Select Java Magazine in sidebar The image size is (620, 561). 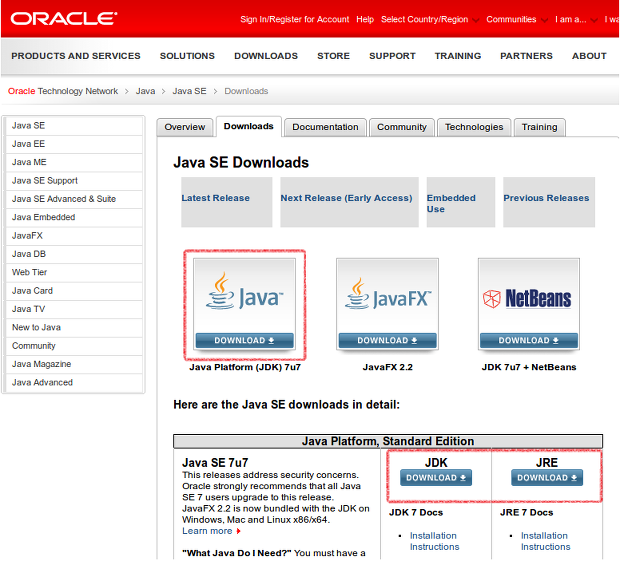(x=74, y=364)
